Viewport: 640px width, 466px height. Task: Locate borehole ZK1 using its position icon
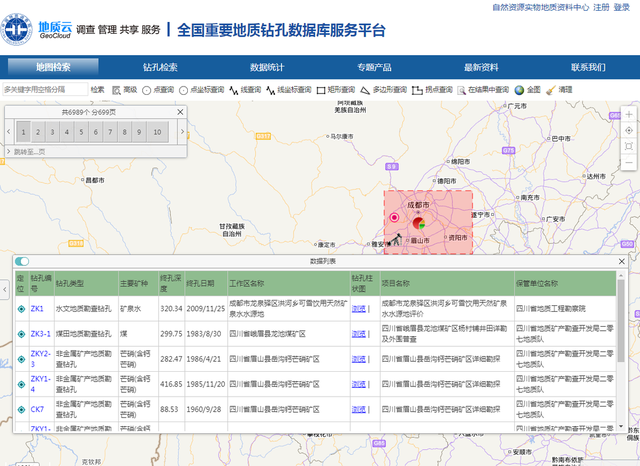[x=21, y=309]
